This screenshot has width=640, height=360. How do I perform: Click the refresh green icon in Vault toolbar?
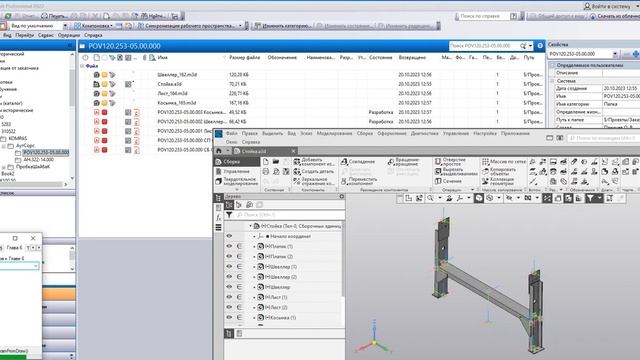(8, 16)
